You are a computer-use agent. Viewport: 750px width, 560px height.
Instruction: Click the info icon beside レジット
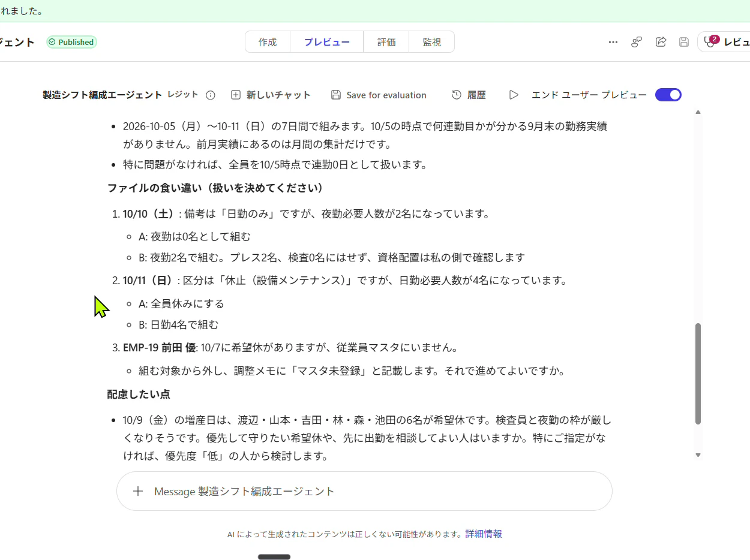[211, 95]
